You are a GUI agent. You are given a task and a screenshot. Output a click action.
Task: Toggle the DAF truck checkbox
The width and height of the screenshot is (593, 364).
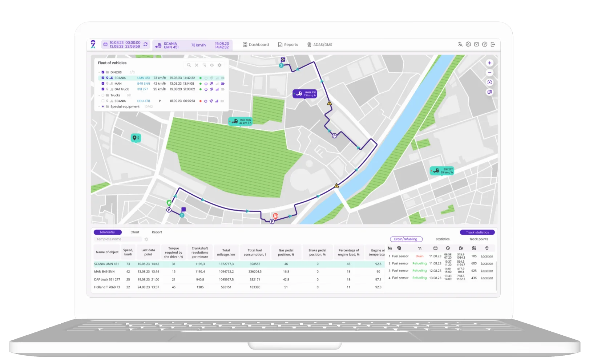pos(103,89)
